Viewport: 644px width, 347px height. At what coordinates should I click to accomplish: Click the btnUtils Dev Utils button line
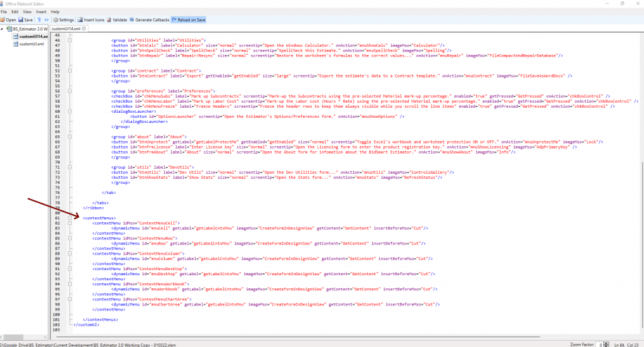click(282, 173)
